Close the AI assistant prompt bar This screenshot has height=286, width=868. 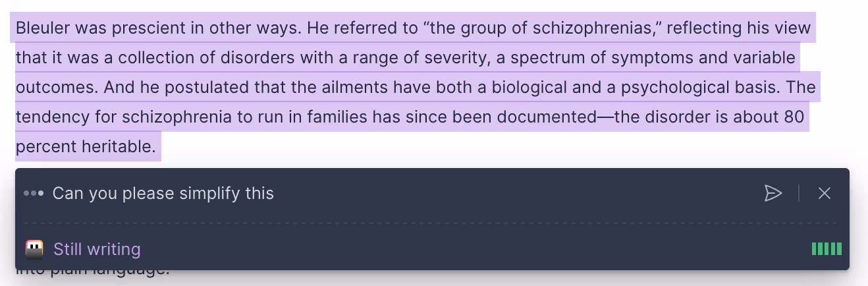(824, 193)
